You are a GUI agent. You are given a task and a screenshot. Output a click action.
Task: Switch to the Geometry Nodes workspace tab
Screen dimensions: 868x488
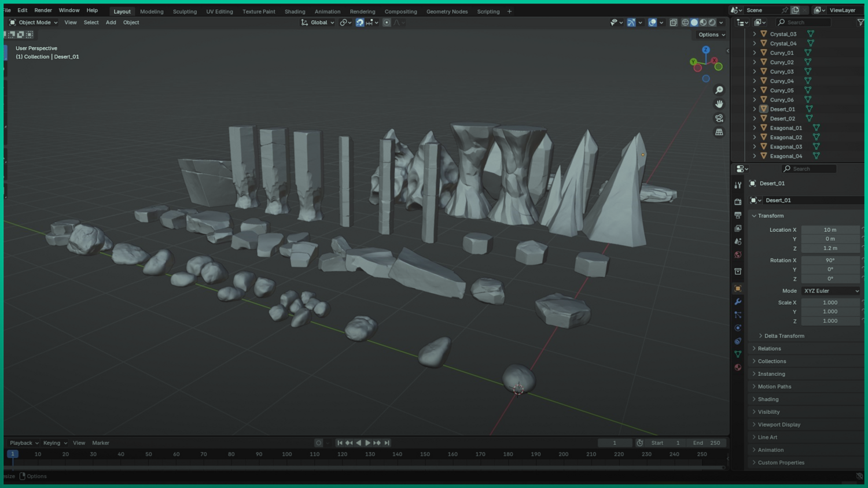447,12
